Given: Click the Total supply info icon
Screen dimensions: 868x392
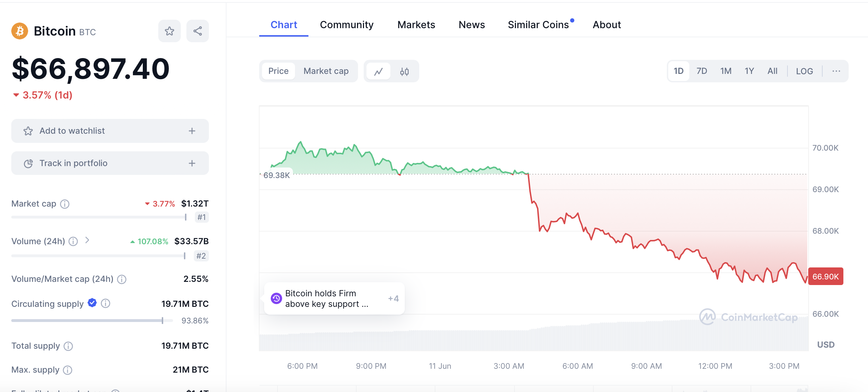Looking at the screenshot, I should [68, 346].
